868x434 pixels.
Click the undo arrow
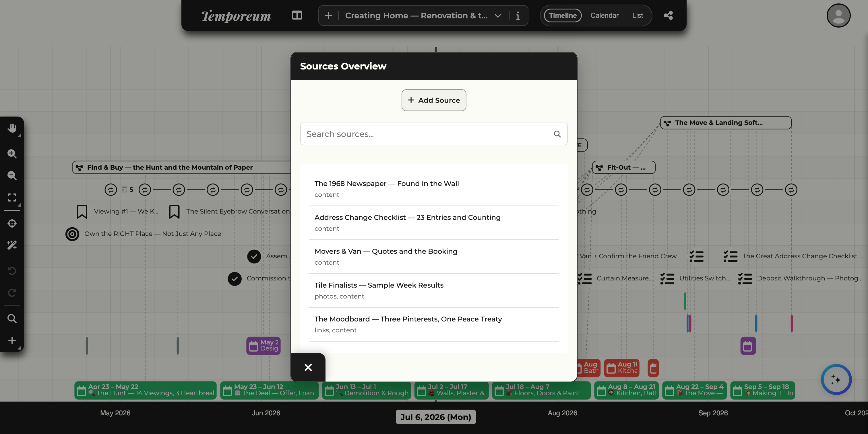12,271
